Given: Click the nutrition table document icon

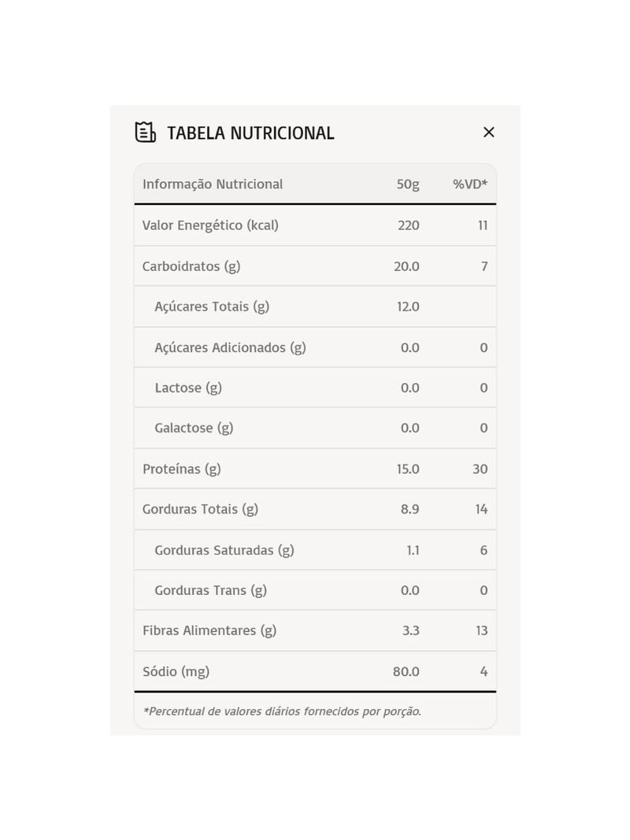Looking at the screenshot, I should pyautogui.click(x=145, y=132).
